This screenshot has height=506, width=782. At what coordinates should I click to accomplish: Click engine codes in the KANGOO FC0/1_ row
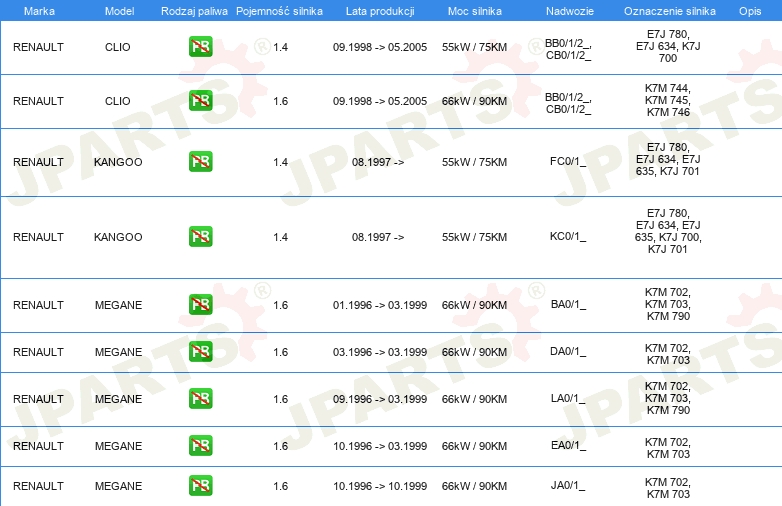pos(668,159)
